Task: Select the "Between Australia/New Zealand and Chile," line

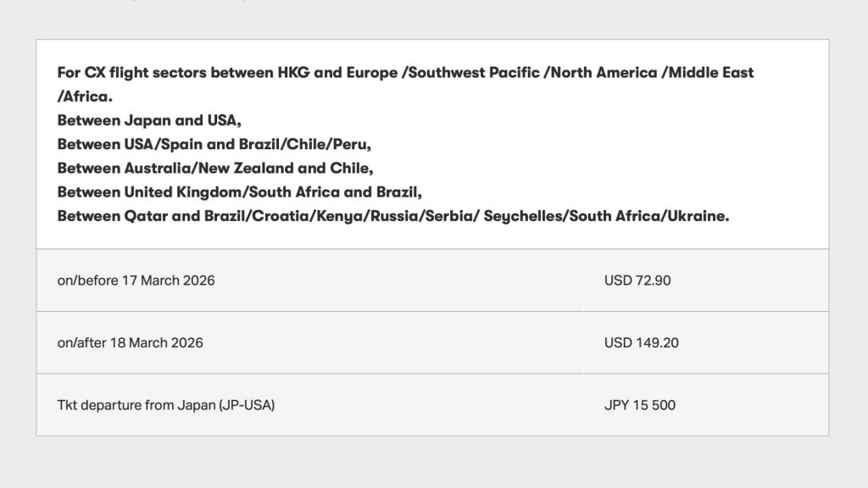Action: click(215, 168)
